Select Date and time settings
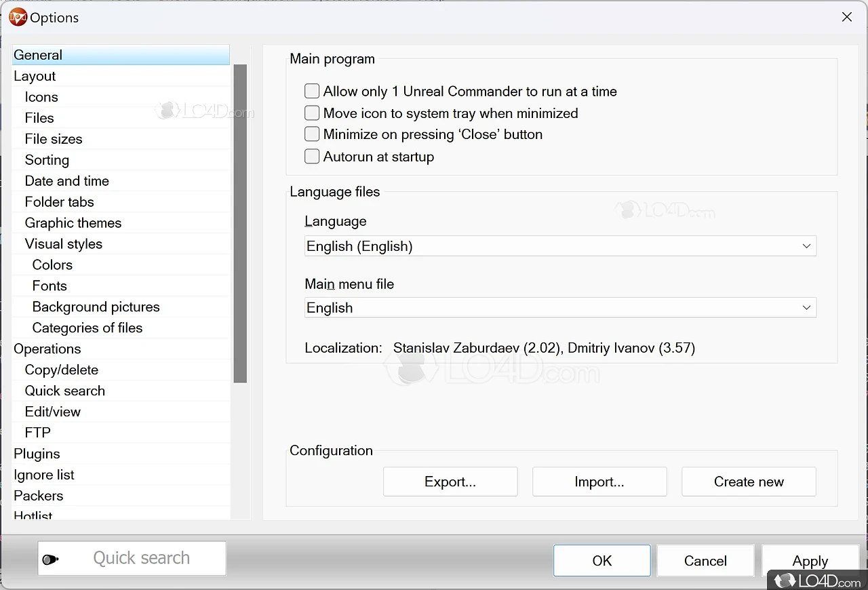The image size is (868, 590). pos(121,181)
